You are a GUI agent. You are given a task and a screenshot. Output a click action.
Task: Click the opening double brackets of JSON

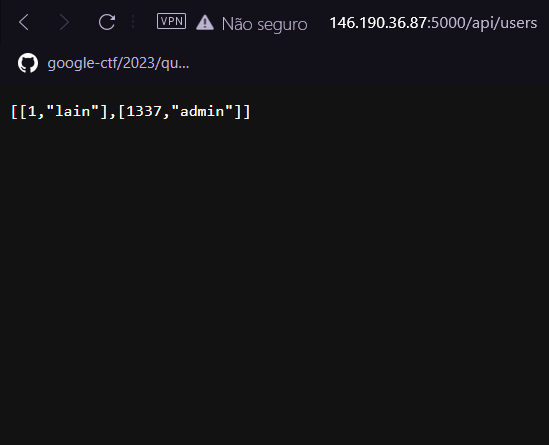point(19,112)
